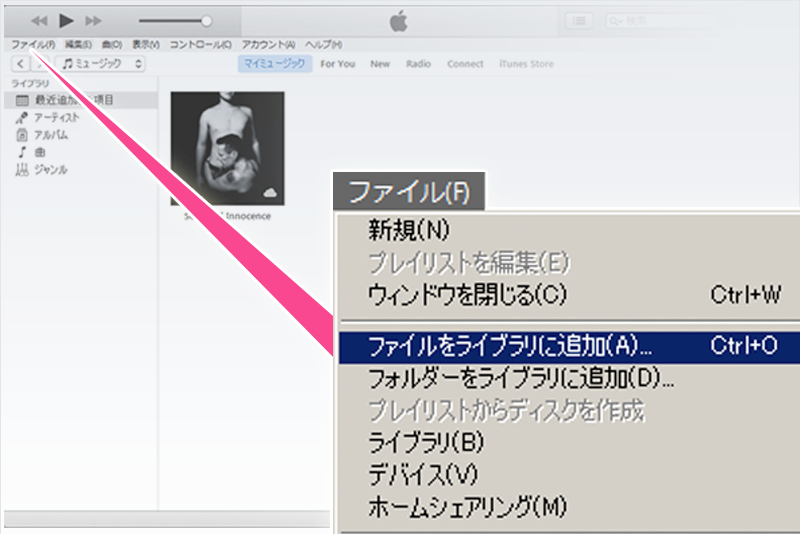800x534 pixels.
Task: Expand the ミュージック media type dropdown
Action: click(101, 64)
